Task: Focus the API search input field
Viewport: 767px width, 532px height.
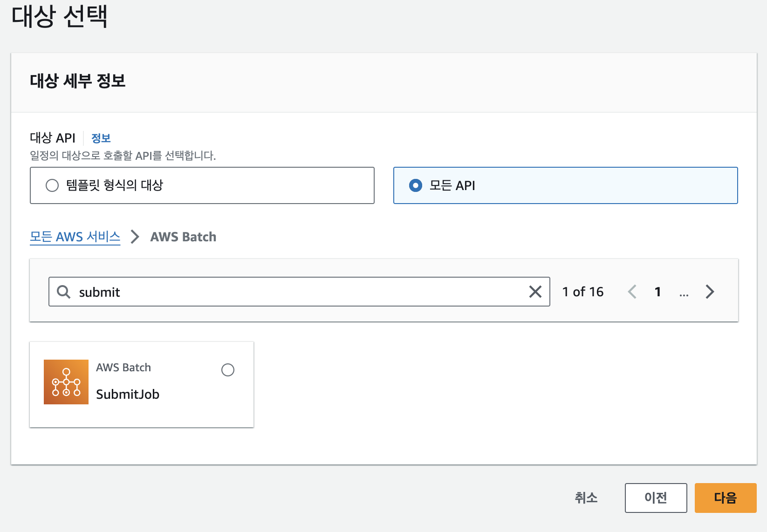Action: [298, 292]
